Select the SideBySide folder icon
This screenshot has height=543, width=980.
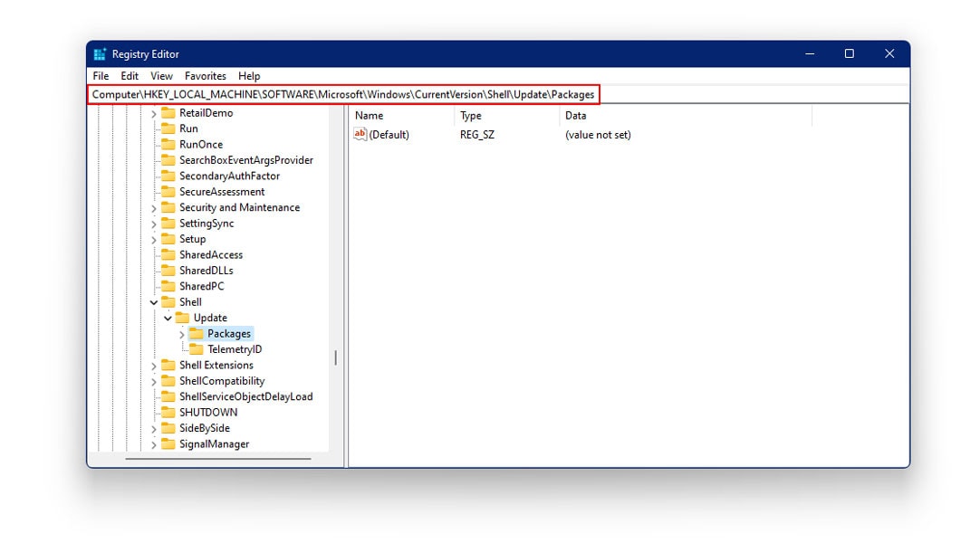pos(168,428)
